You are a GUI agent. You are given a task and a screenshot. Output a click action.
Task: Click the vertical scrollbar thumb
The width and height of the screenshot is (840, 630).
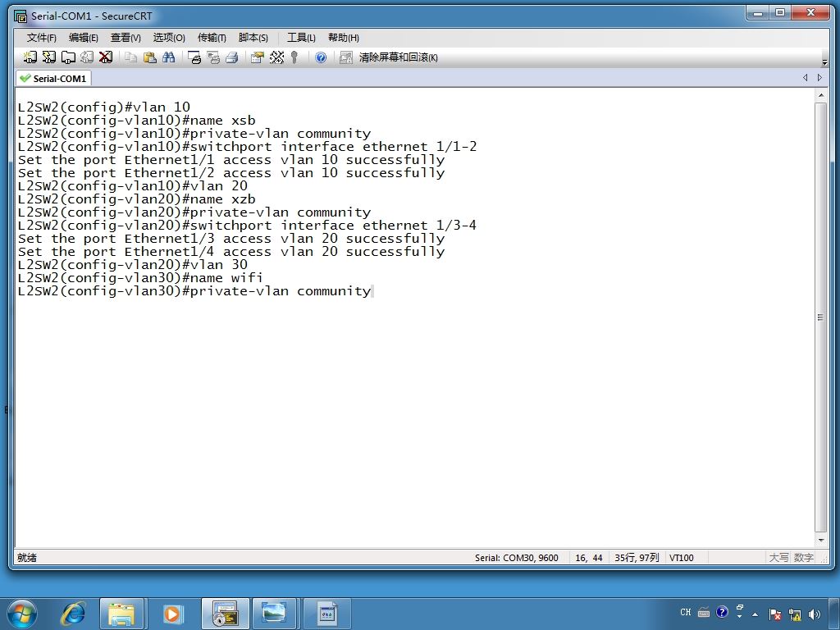820,317
